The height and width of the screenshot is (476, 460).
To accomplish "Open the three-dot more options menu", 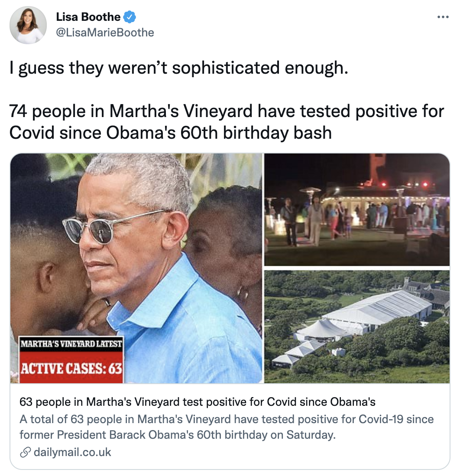I will point(443,17).
